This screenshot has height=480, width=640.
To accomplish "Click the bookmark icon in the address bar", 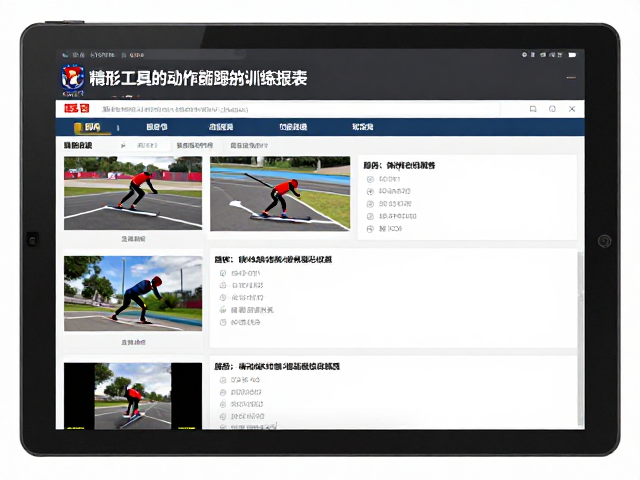I will pyautogui.click(x=533, y=109).
